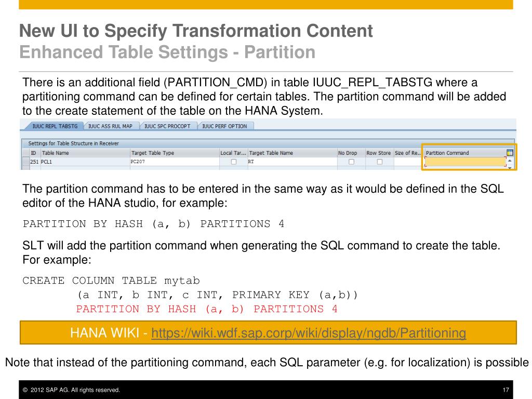The height and width of the screenshot is (399, 532).
Task: Switch to IUUC SPC PROCOPT tab
Action: point(167,126)
